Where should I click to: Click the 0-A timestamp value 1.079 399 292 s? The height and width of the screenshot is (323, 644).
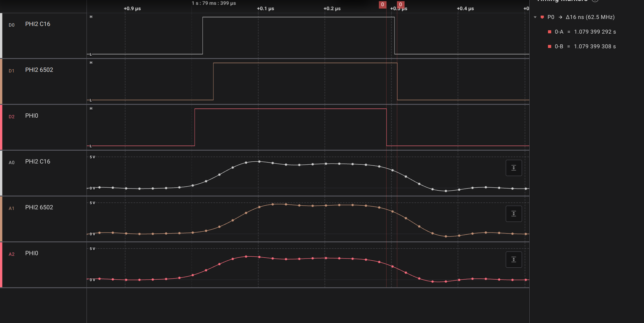[x=595, y=32]
